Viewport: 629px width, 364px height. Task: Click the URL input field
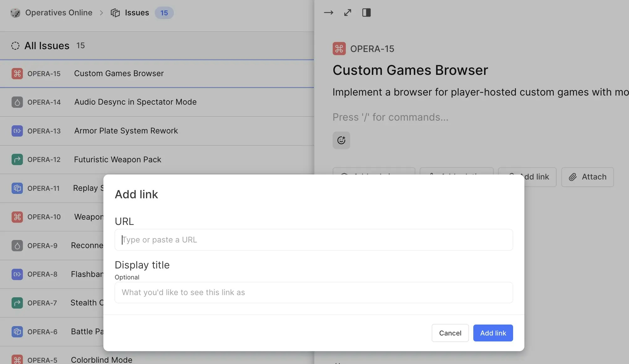[x=314, y=240]
